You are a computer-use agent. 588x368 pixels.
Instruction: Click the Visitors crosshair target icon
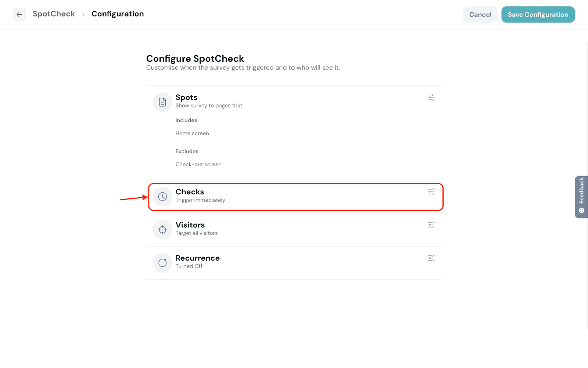(x=162, y=230)
